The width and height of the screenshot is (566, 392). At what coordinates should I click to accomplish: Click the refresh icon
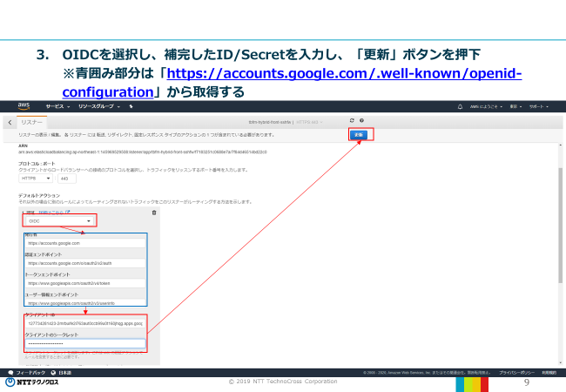[352, 120]
